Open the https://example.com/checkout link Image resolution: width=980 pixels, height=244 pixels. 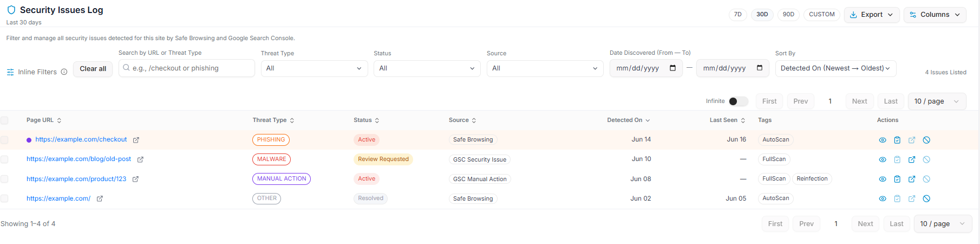[81, 139]
